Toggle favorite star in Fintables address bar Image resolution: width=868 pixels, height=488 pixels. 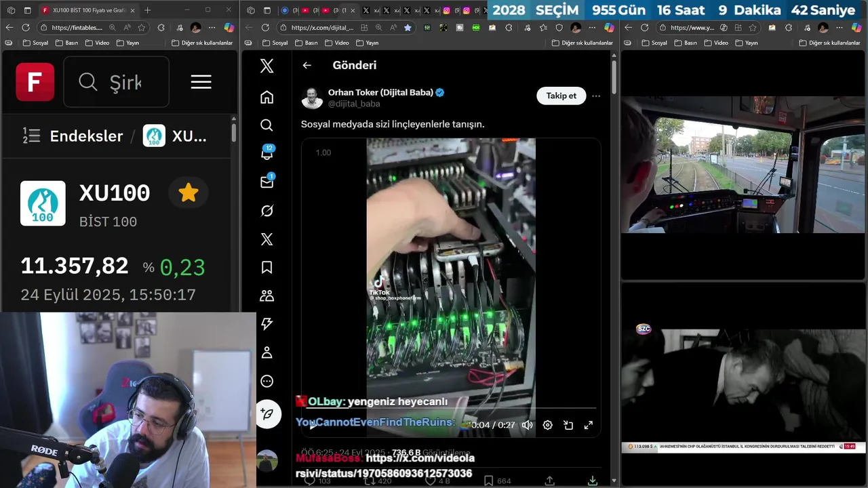pyautogui.click(x=142, y=28)
